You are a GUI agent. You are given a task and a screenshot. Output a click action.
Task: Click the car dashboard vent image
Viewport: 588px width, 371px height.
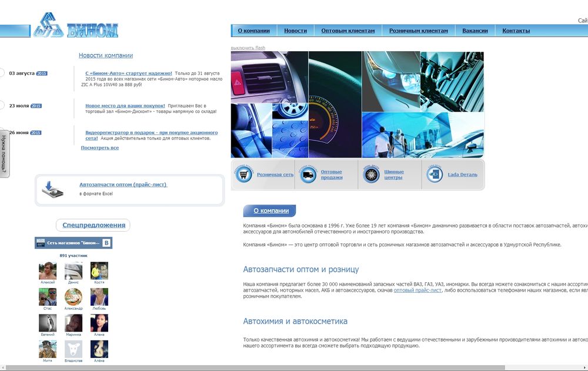(x=269, y=77)
